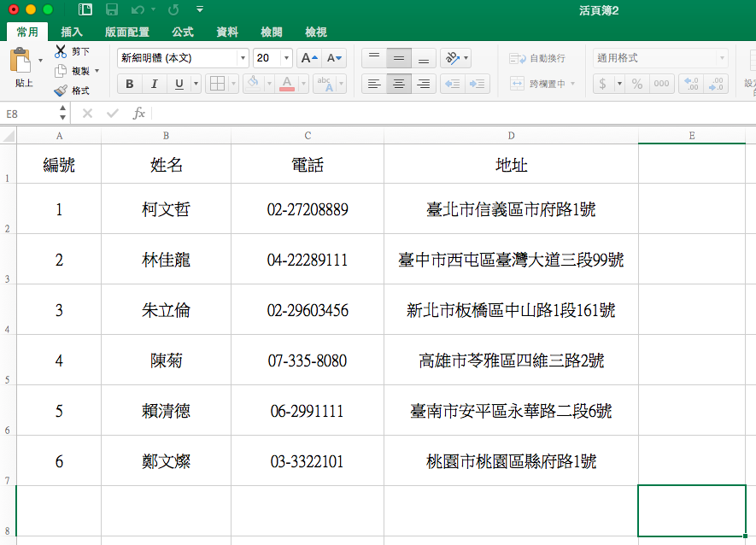
Task: Click the Fill Color paint bucket icon
Action: (253, 84)
